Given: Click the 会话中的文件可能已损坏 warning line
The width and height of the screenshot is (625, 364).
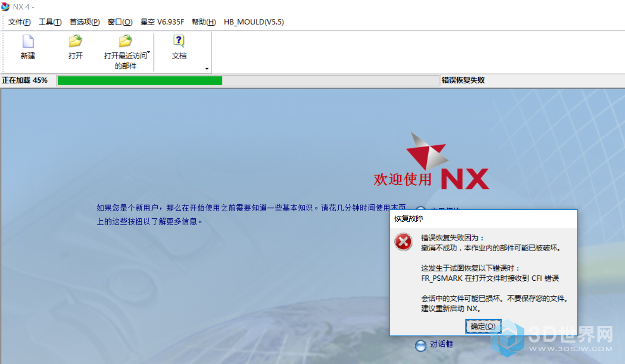Looking at the screenshot, I should coord(495,299).
